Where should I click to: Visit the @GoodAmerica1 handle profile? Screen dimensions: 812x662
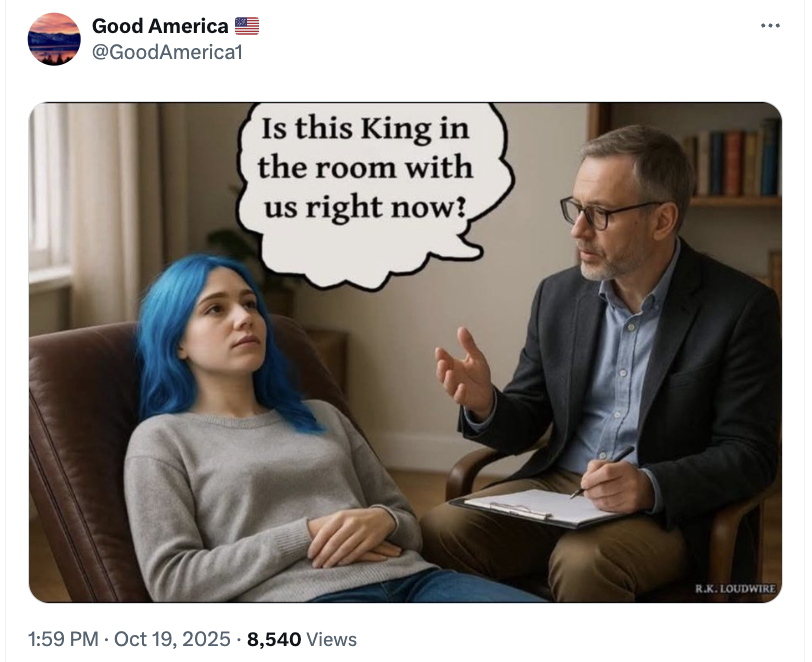[x=167, y=52]
